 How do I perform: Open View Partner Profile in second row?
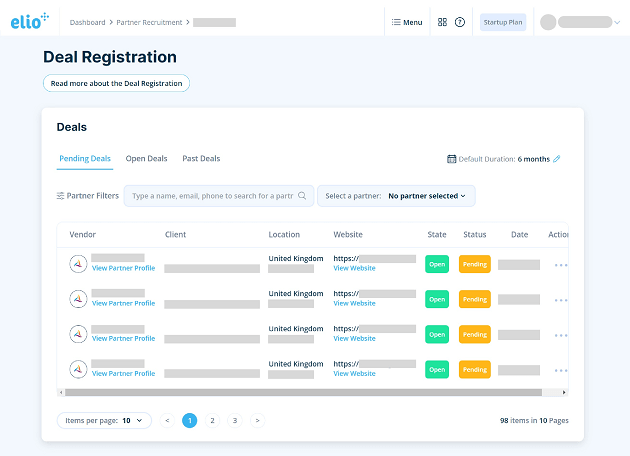point(123,303)
